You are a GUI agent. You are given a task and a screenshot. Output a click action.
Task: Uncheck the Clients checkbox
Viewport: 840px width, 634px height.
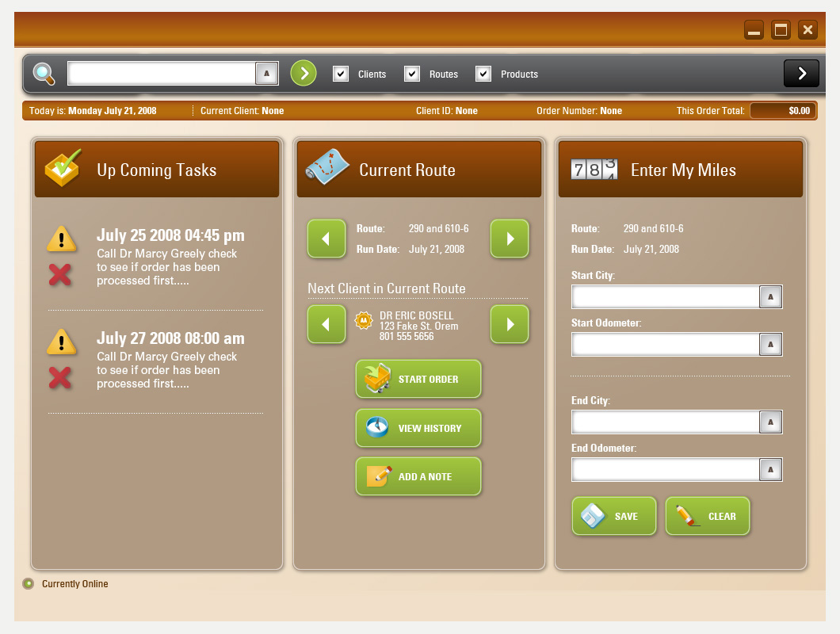[x=341, y=74]
